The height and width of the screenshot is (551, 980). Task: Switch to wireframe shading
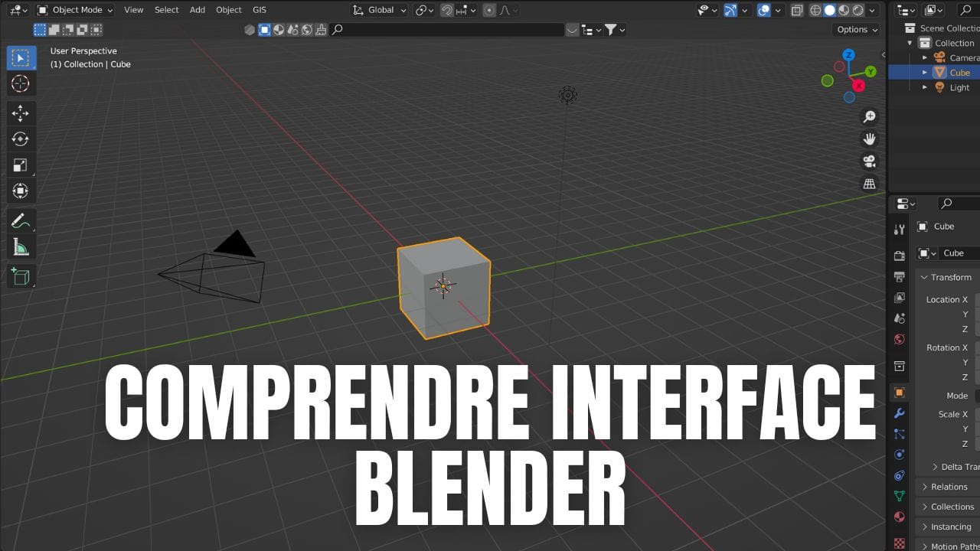815,10
